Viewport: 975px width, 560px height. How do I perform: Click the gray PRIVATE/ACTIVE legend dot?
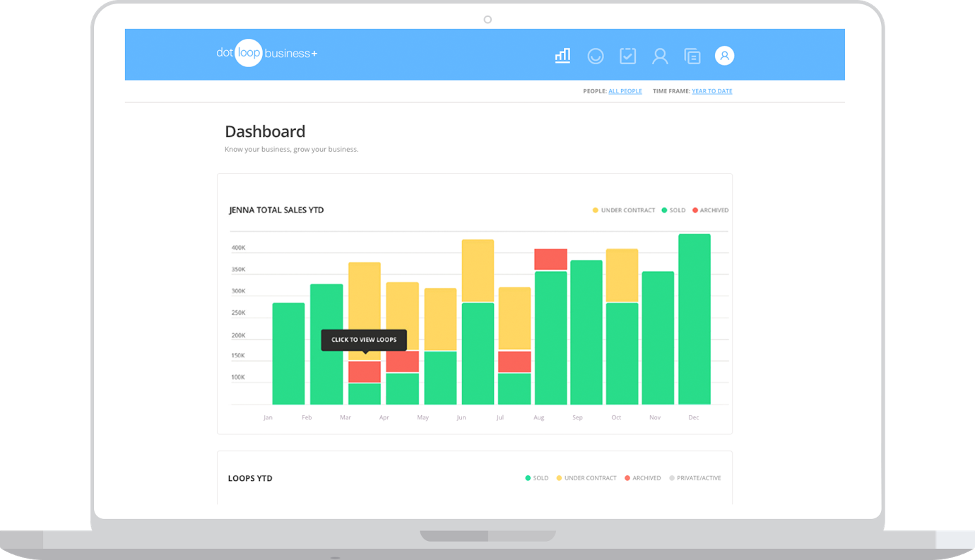(671, 477)
